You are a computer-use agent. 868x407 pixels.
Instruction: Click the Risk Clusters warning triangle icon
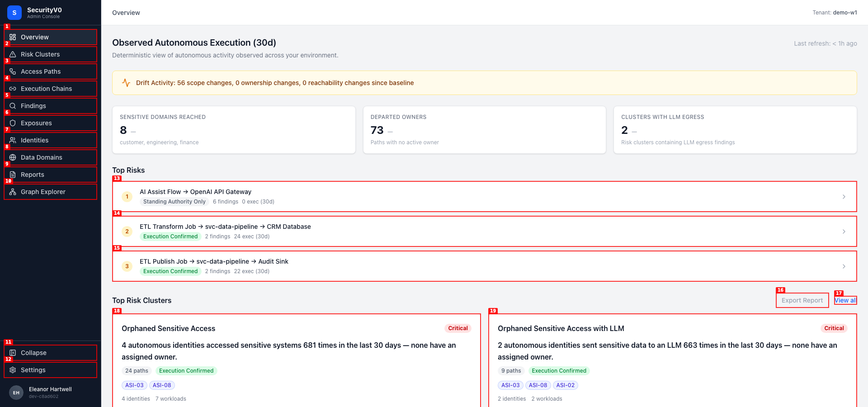(x=13, y=54)
